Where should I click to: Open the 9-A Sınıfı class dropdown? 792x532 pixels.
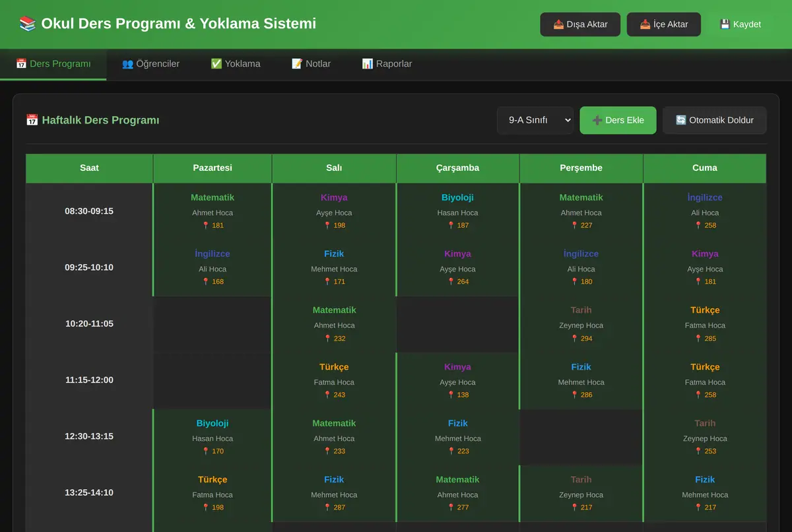click(535, 120)
